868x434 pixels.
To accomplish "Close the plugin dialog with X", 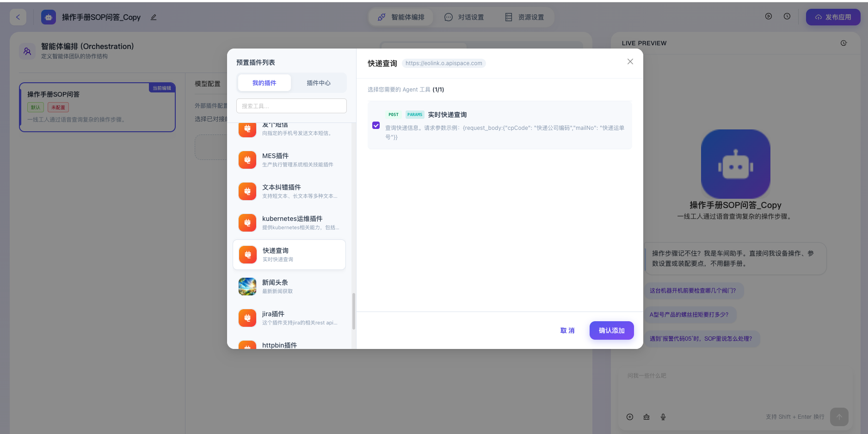I will click(630, 61).
